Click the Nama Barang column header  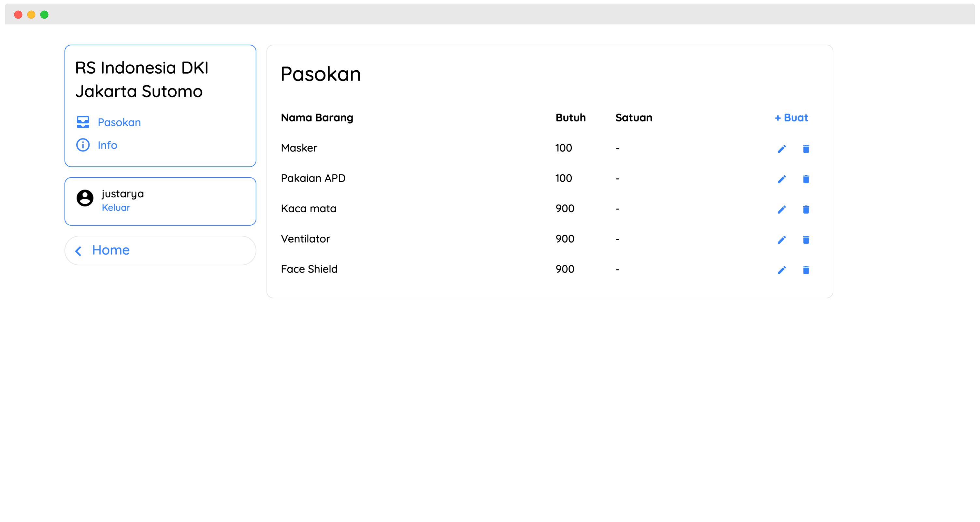317,118
